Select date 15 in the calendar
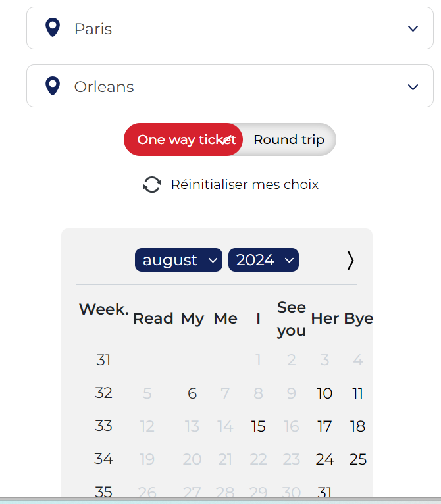Screen dimensions: 441x504 click(x=258, y=426)
